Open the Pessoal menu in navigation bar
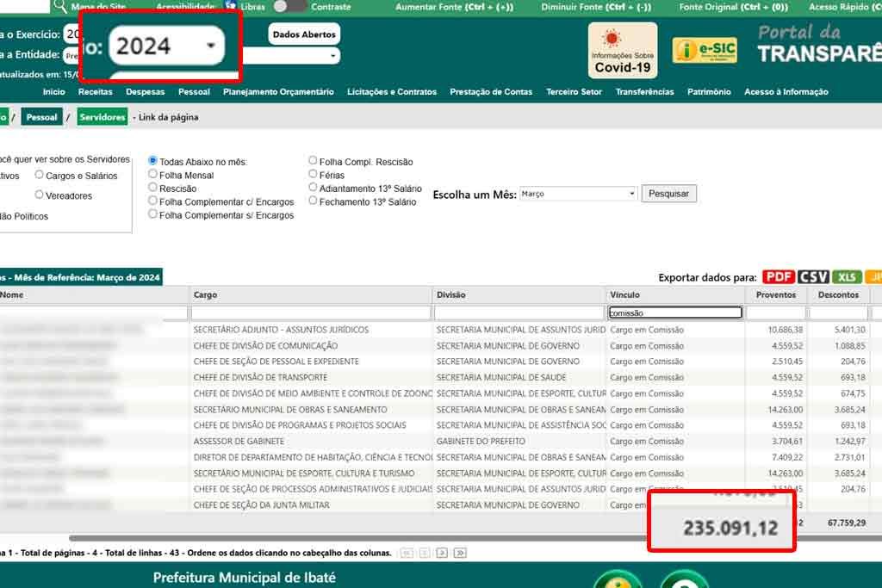 click(x=194, y=91)
